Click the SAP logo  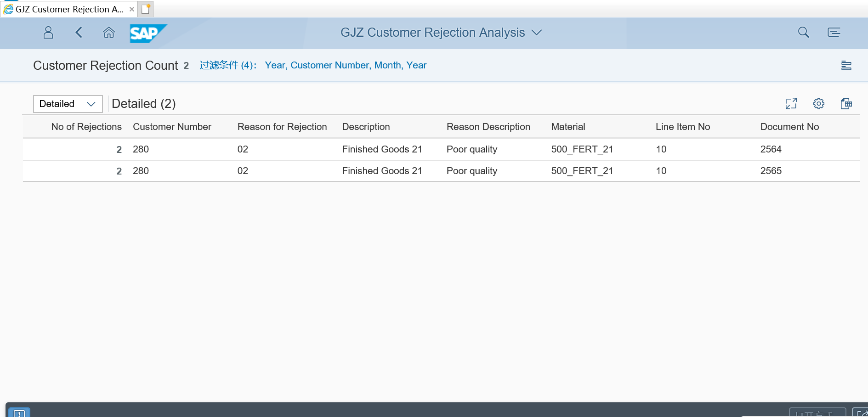[148, 33]
